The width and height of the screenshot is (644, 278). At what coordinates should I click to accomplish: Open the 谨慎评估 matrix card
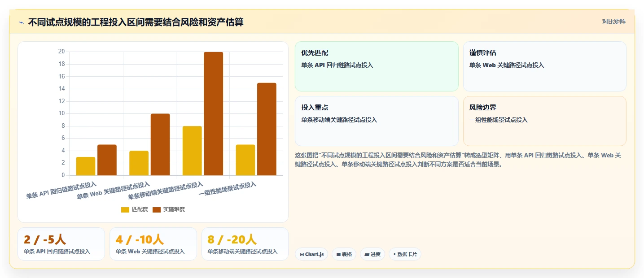point(544,66)
